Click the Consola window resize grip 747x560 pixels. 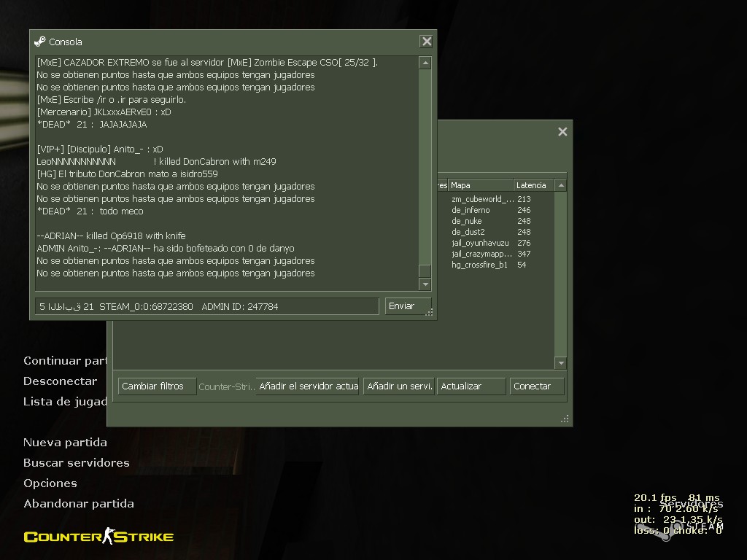click(x=429, y=312)
